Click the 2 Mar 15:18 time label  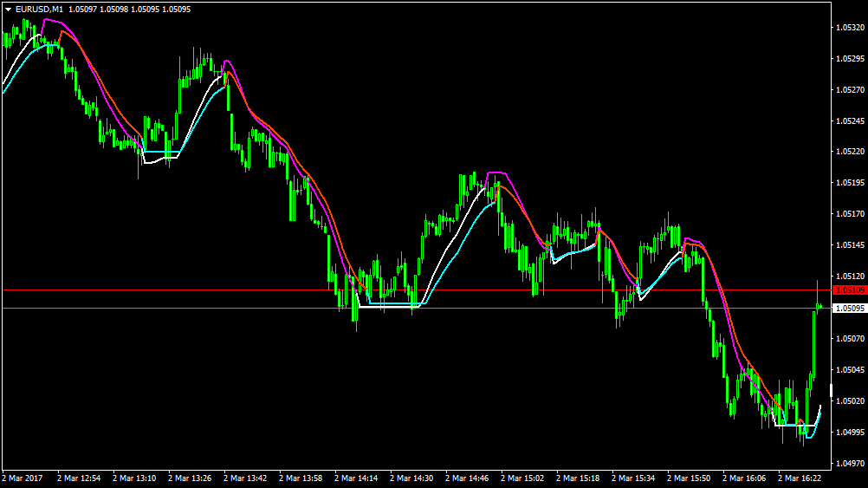point(578,478)
